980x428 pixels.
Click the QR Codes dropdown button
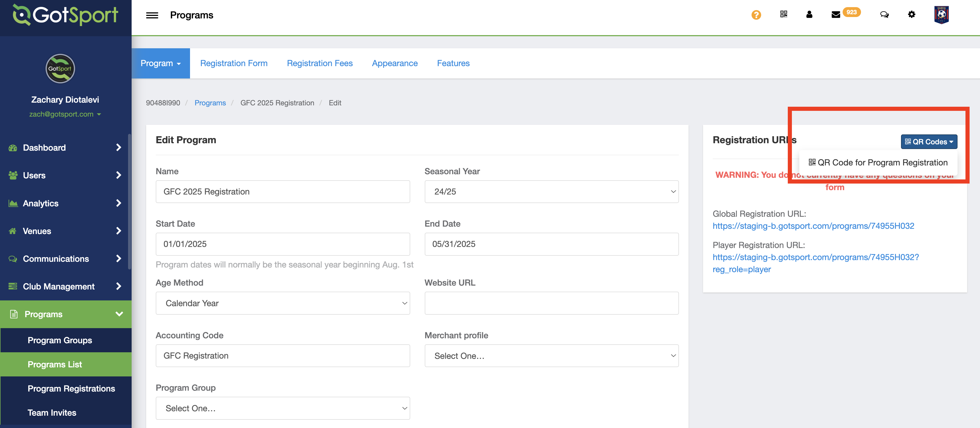click(x=929, y=142)
